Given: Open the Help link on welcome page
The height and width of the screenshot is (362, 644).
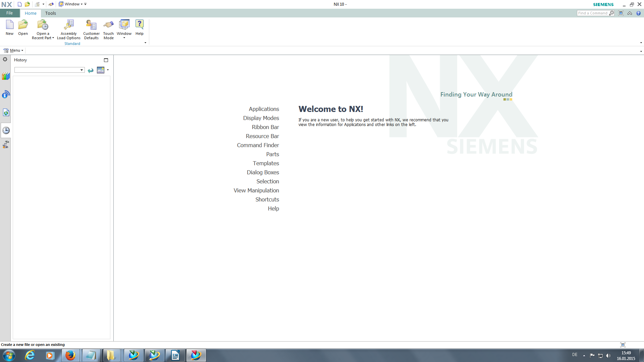Looking at the screenshot, I should point(273,208).
